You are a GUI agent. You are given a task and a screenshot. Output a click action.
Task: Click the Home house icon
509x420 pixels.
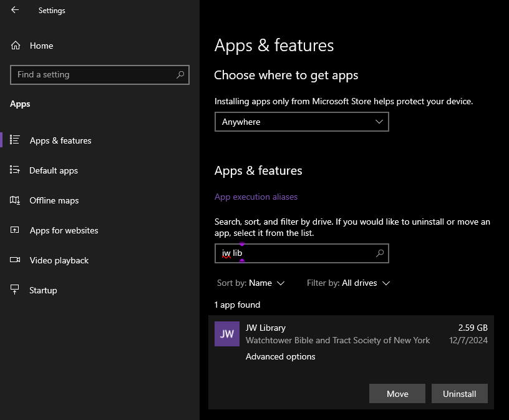[x=15, y=46]
